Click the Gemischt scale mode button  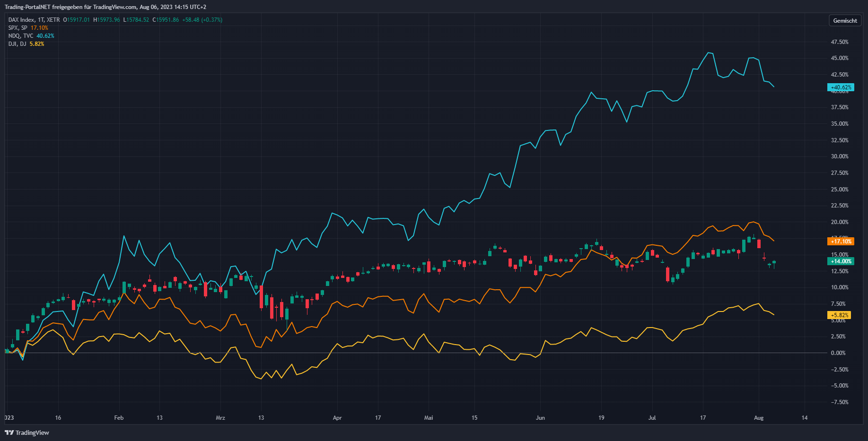(x=845, y=21)
